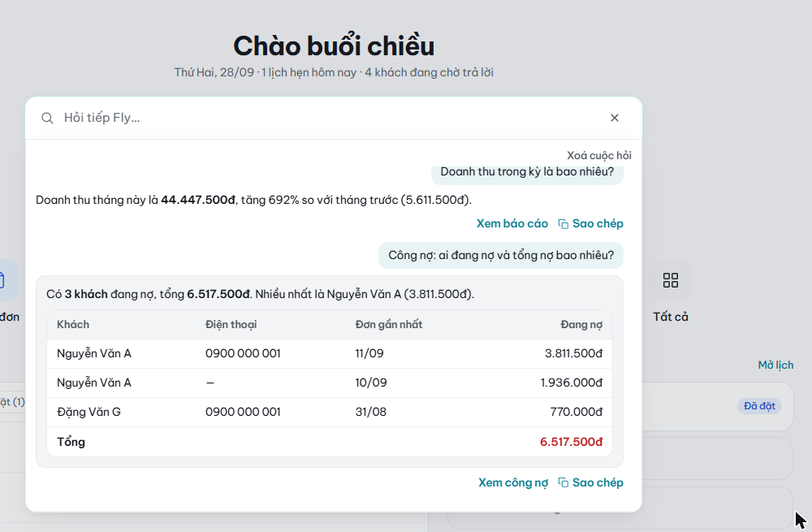The height and width of the screenshot is (532, 812).
Task: Open "Xem công nợ" debt link
Action: click(512, 482)
